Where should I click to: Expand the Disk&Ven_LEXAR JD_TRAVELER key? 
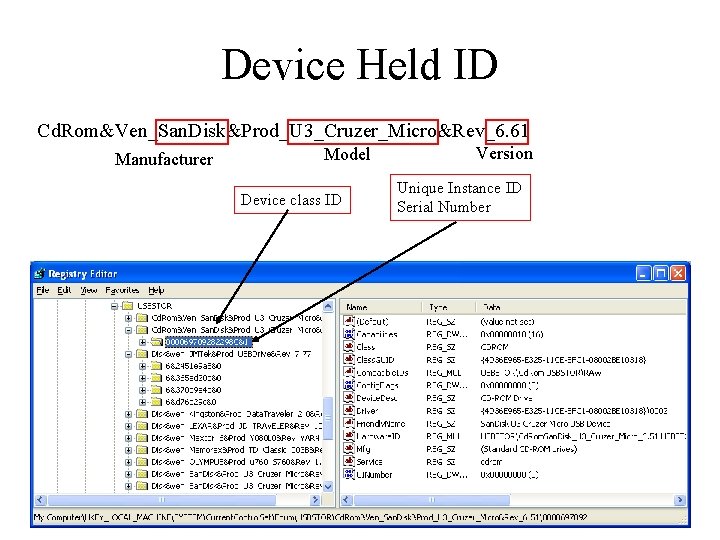click(129, 426)
